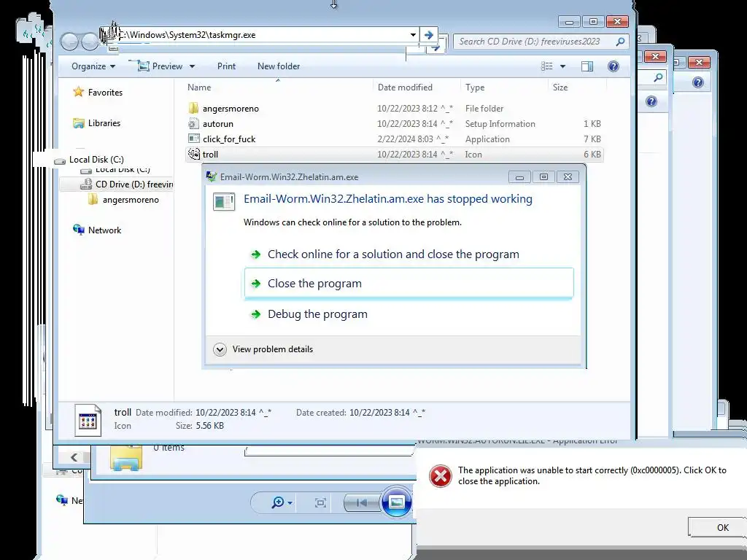Open the Change your view icon
The height and width of the screenshot is (560, 747).
[547, 66]
